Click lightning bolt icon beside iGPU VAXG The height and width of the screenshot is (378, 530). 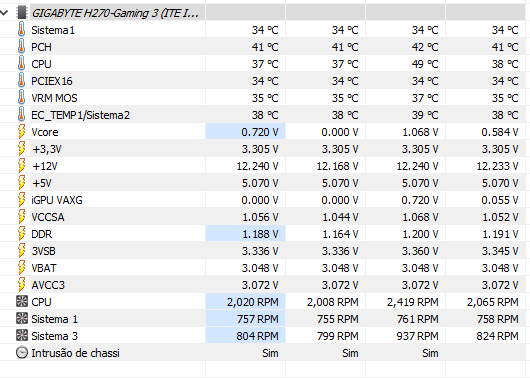[21, 200]
